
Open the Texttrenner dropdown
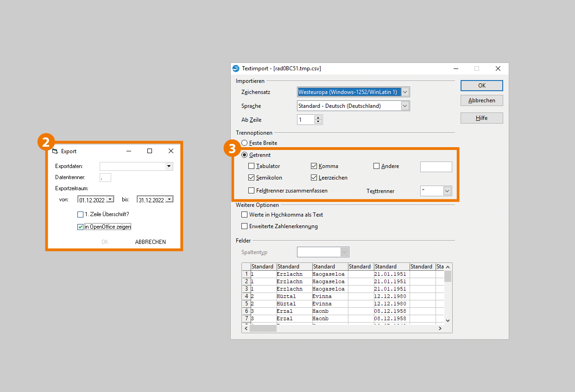click(447, 191)
